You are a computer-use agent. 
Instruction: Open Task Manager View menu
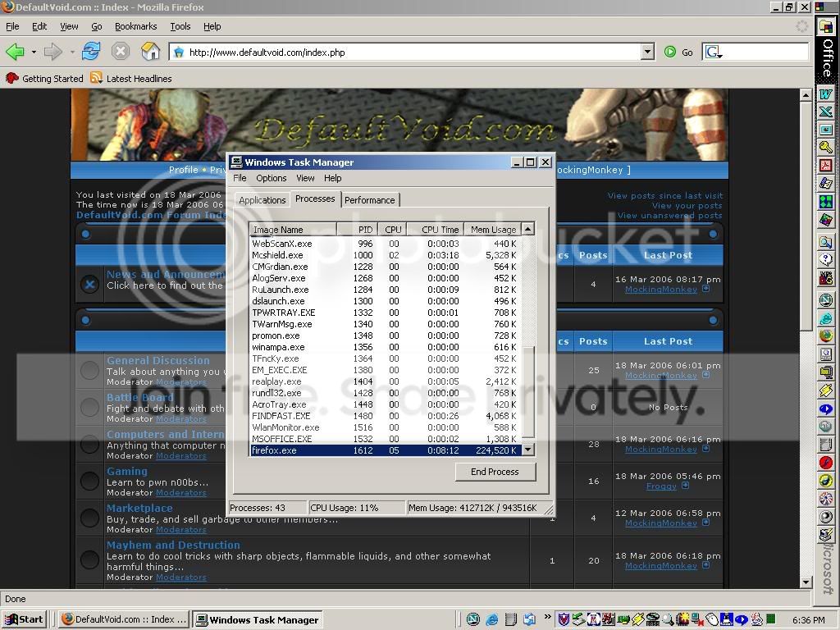(x=305, y=178)
